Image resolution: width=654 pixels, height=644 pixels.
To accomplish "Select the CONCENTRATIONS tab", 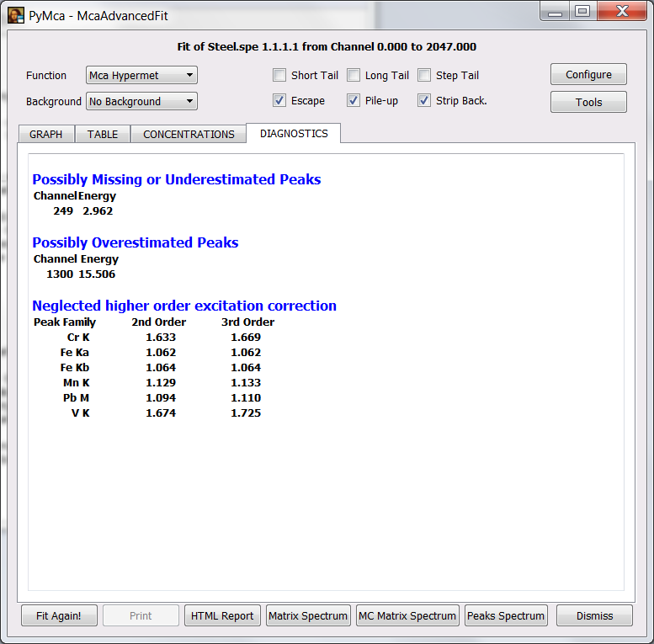I will (189, 135).
